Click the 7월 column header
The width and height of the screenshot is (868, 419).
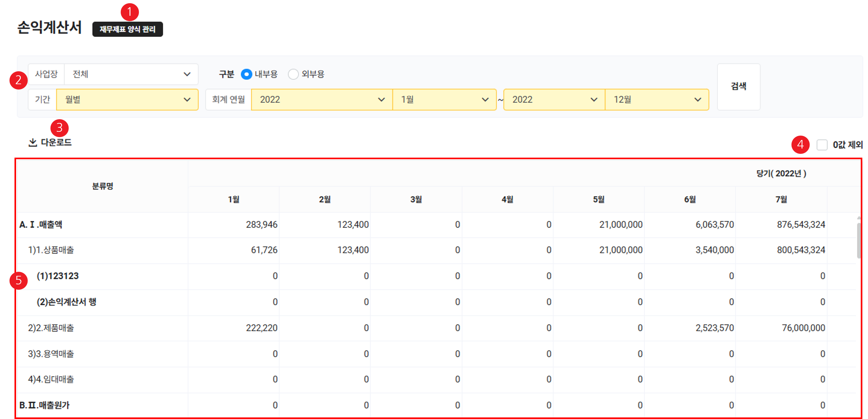781,200
